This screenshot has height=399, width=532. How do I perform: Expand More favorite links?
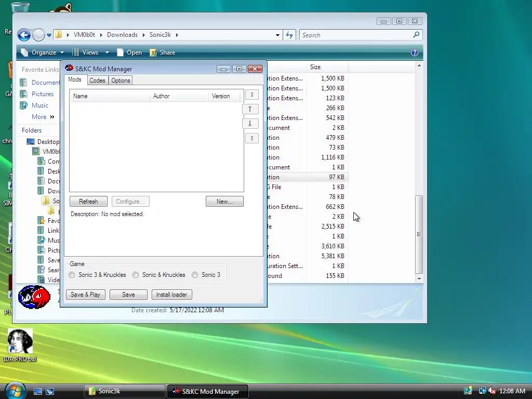pos(43,117)
